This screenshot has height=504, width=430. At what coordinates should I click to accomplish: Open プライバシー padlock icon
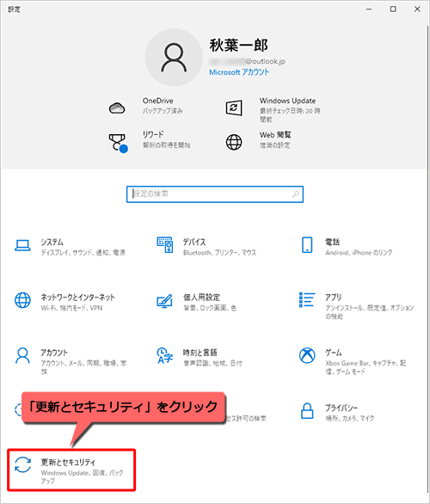pos(307,411)
